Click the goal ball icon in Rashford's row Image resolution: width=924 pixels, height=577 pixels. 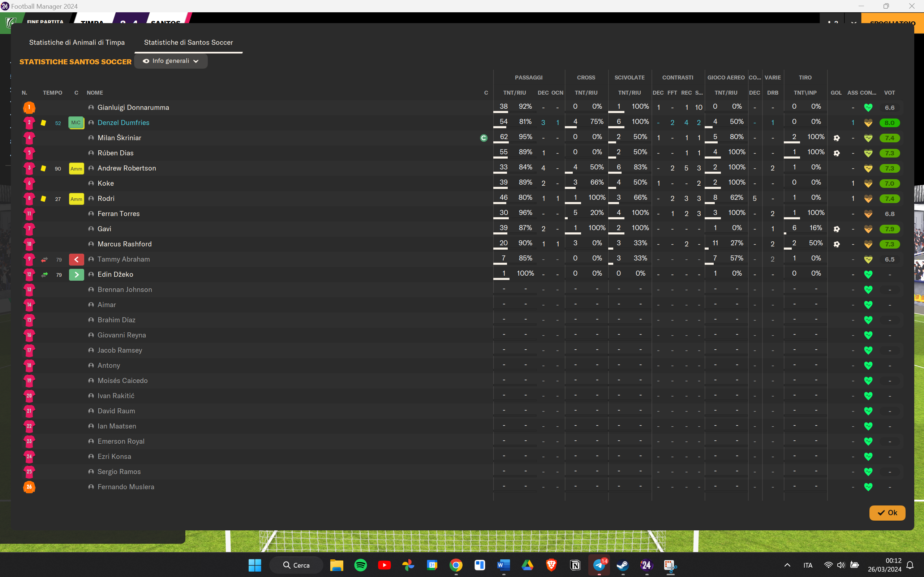point(836,244)
